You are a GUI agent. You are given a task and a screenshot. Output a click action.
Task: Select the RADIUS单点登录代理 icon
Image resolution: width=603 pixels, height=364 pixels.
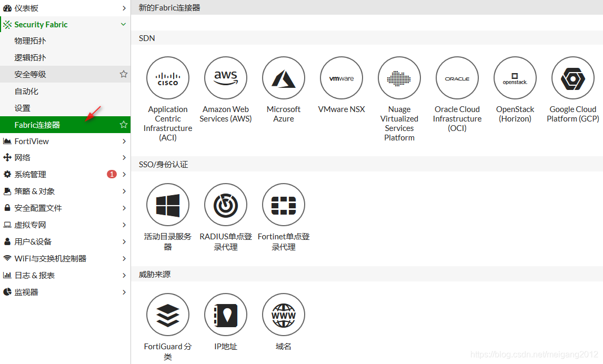[226, 205]
